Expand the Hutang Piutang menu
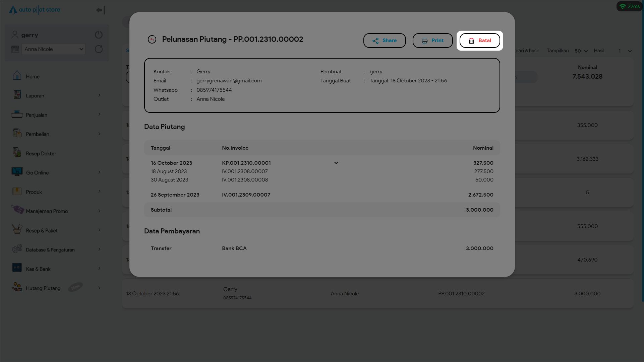The width and height of the screenshot is (644, 362). coord(99,288)
